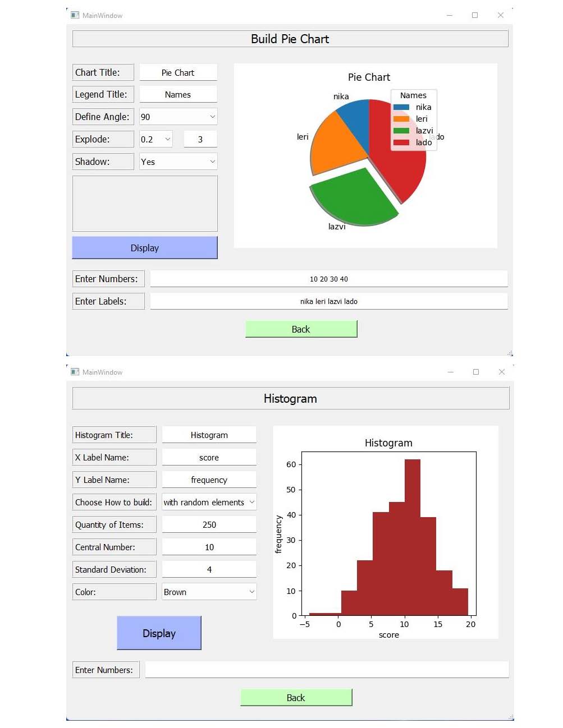Click the MainWindow icon in the top title bar
The width and height of the screenshot is (563, 728).
click(x=74, y=15)
